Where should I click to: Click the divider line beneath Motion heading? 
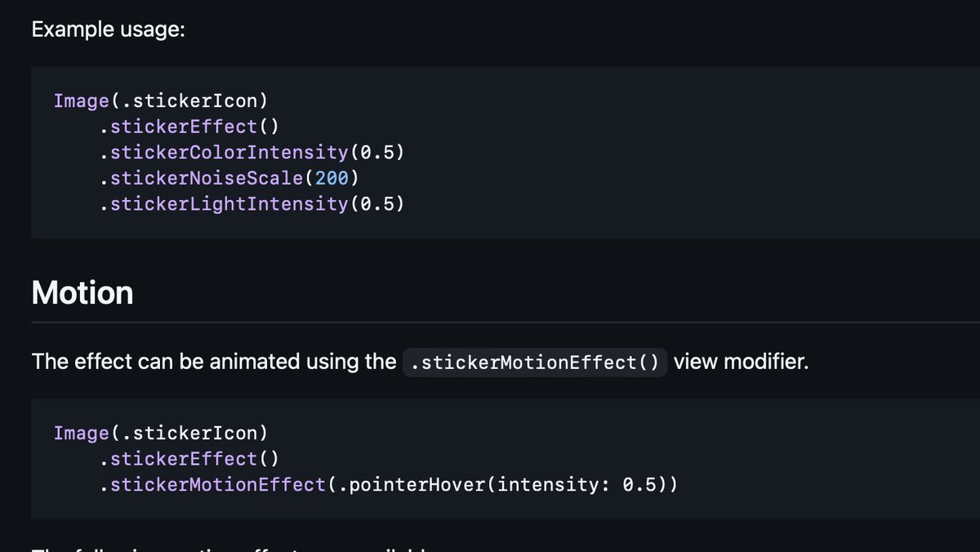[x=506, y=323]
